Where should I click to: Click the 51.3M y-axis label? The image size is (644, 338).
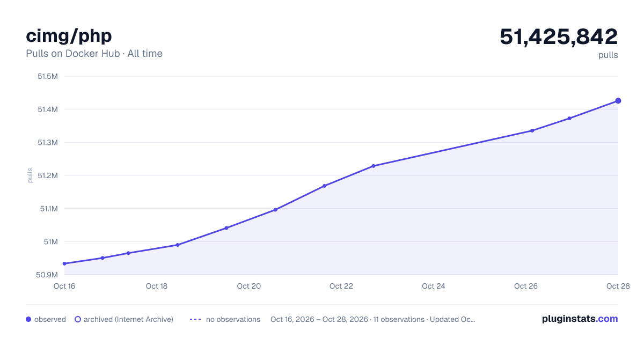tap(47, 142)
